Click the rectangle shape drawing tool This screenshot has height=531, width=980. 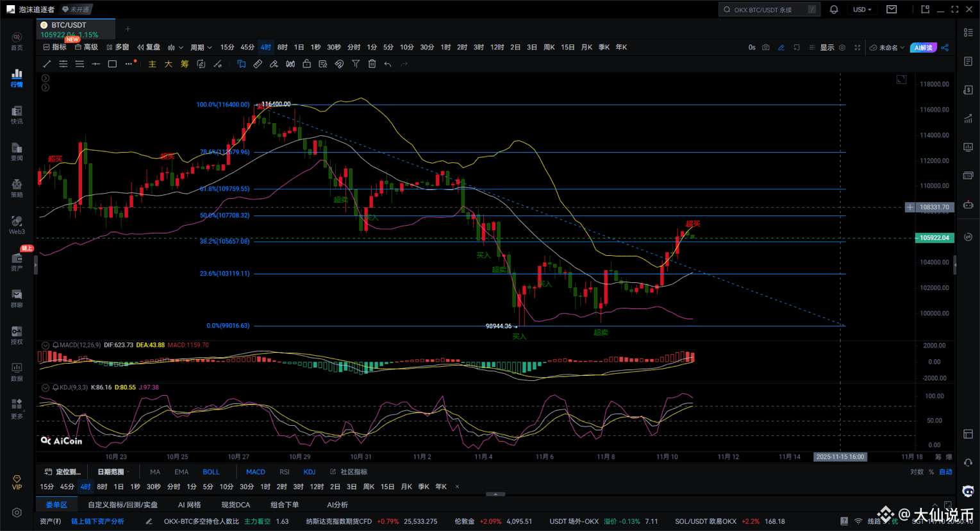pos(112,64)
